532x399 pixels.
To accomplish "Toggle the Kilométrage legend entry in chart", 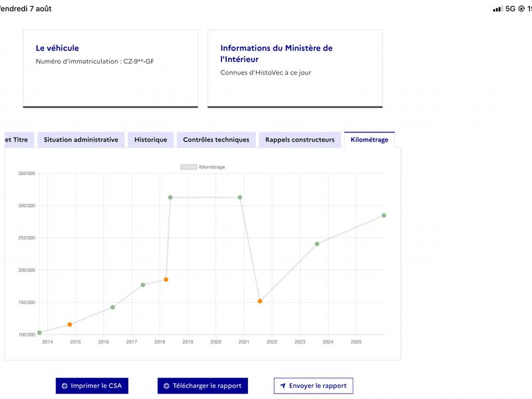I will (203, 167).
